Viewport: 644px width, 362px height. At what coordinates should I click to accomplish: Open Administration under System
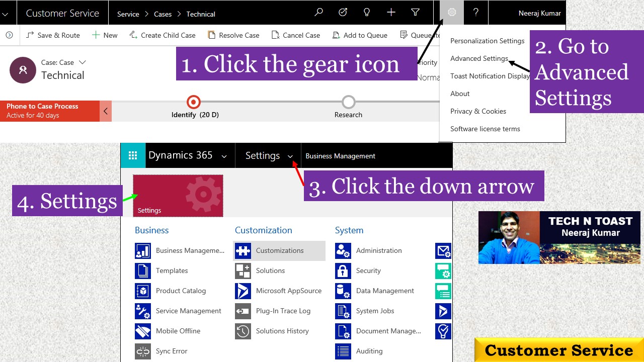pos(369,250)
